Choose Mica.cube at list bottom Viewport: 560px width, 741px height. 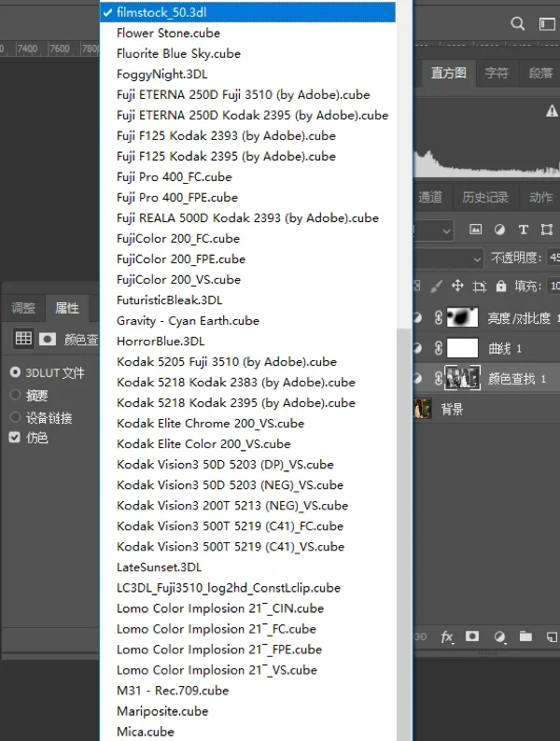point(248,732)
